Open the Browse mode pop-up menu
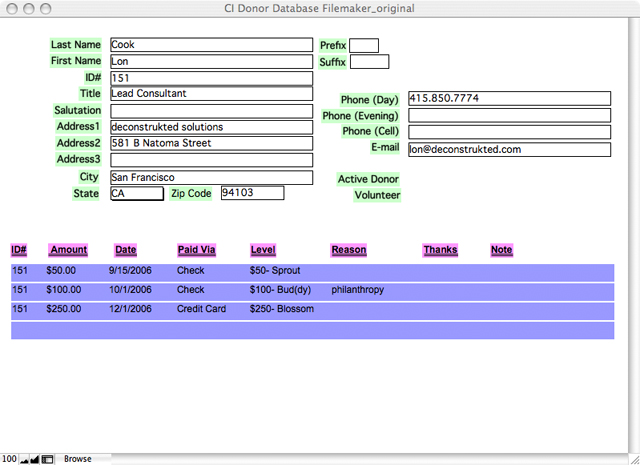 tap(79, 459)
